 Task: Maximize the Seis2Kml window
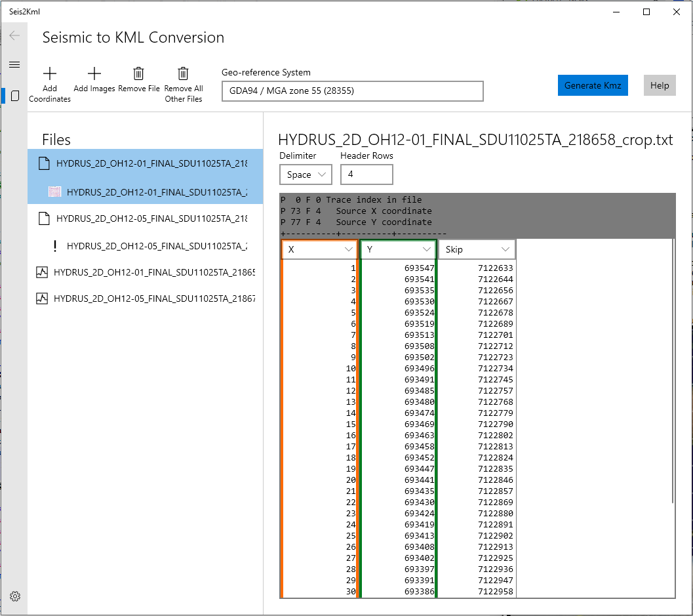pos(646,12)
